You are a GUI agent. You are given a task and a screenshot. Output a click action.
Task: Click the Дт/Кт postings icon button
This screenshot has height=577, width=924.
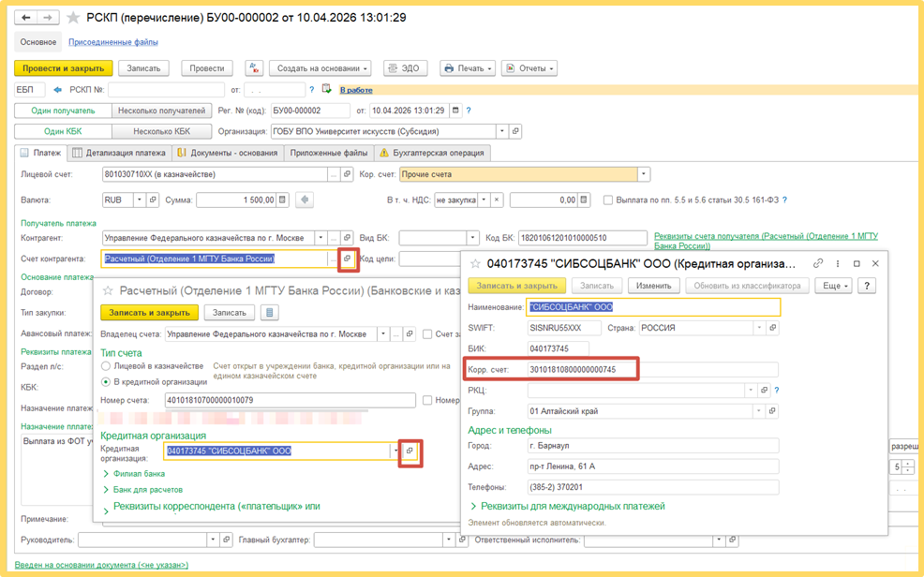[x=254, y=68]
